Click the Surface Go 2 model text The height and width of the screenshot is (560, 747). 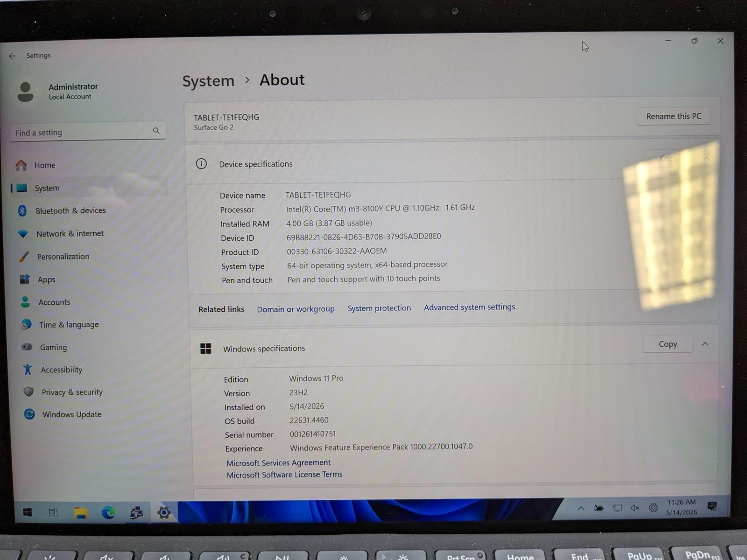[x=214, y=127]
